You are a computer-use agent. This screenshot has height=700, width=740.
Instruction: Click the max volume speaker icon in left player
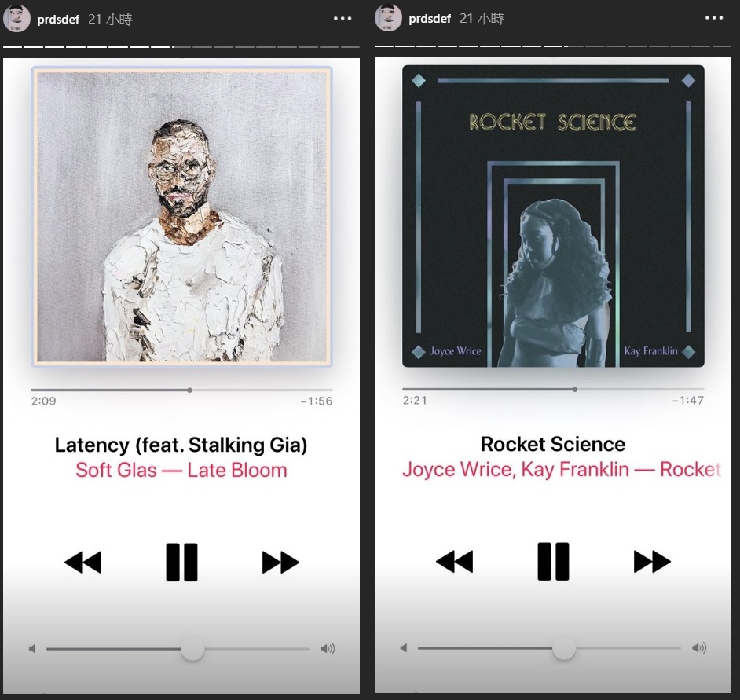328,649
